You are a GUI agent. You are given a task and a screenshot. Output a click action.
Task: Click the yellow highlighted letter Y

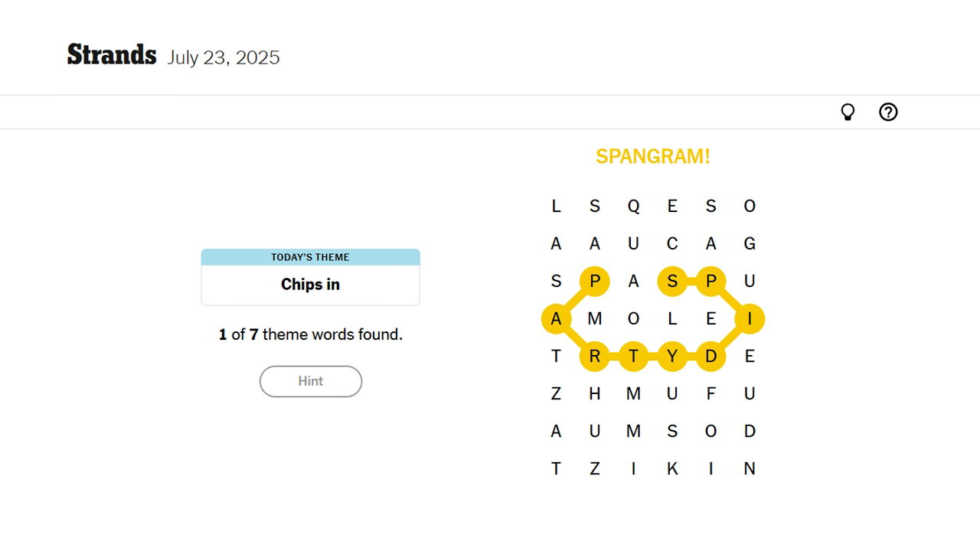tap(672, 356)
